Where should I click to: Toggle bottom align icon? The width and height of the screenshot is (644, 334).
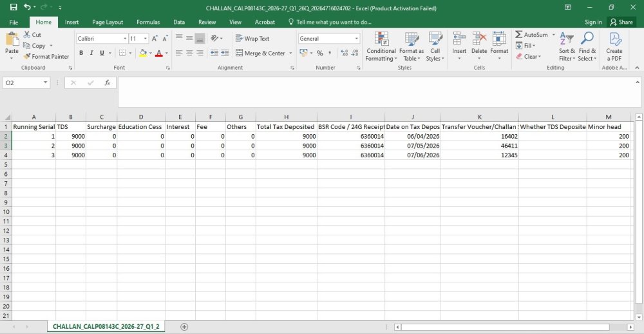(x=200, y=38)
